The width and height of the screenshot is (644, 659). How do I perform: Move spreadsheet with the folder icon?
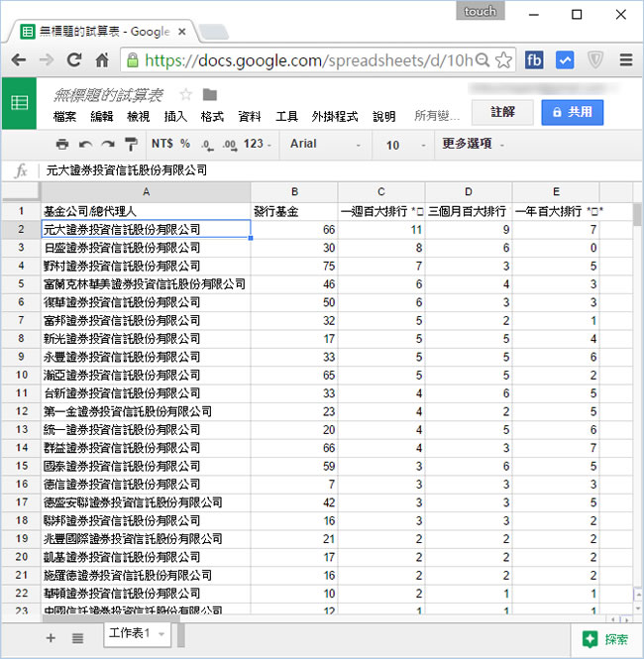210,94
